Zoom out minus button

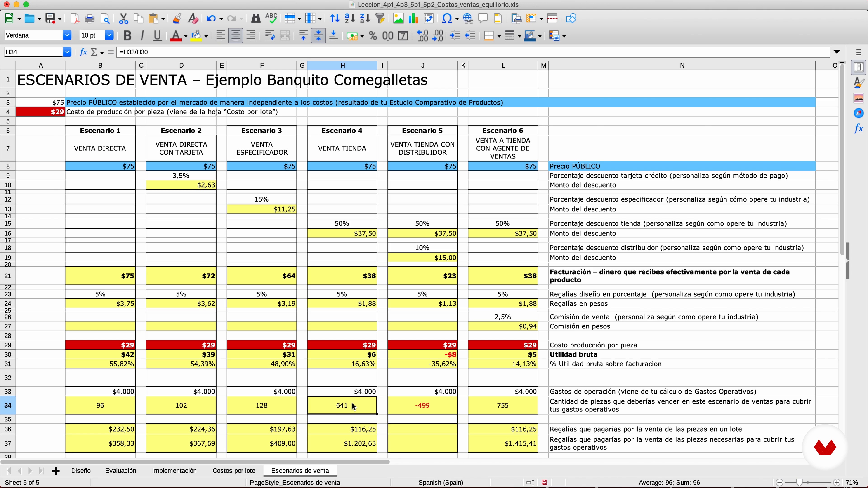point(780,482)
